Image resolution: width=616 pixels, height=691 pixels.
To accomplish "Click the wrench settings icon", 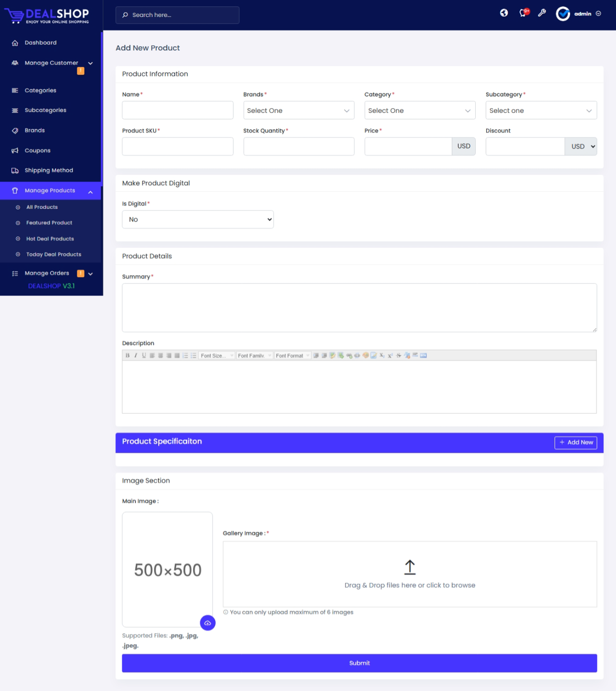I will coord(542,13).
